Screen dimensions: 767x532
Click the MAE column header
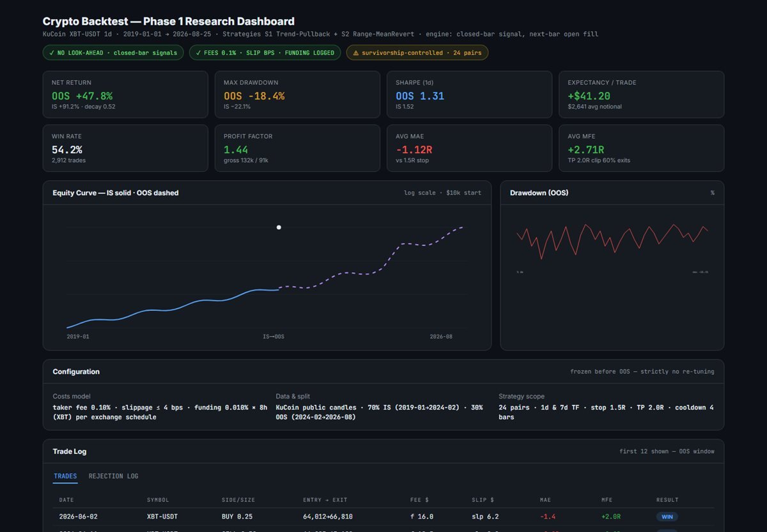coord(545,500)
